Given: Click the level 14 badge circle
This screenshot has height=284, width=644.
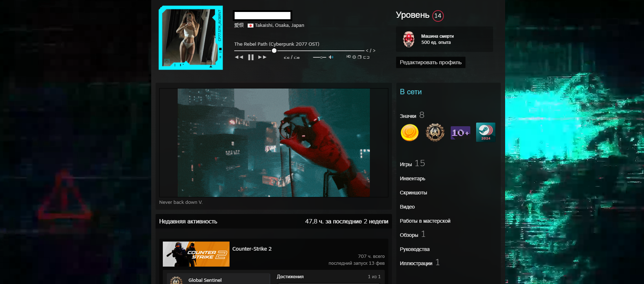Looking at the screenshot, I should coord(438,16).
